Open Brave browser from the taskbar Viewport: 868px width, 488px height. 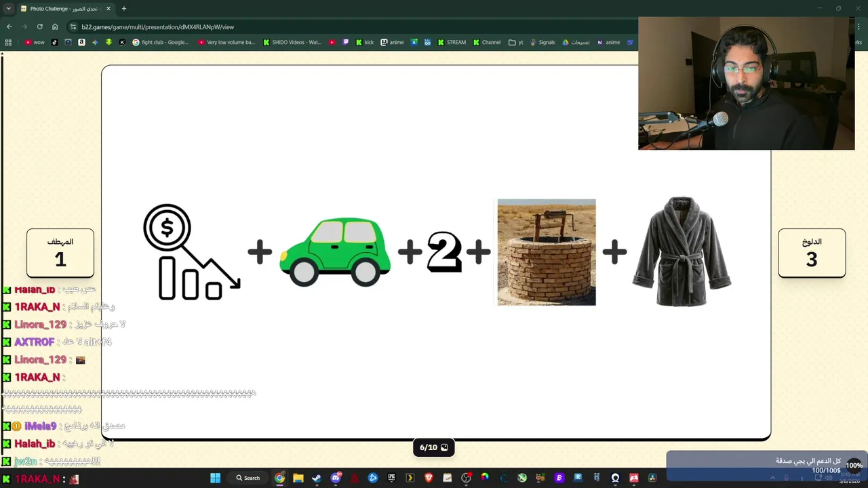pos(429,478)
